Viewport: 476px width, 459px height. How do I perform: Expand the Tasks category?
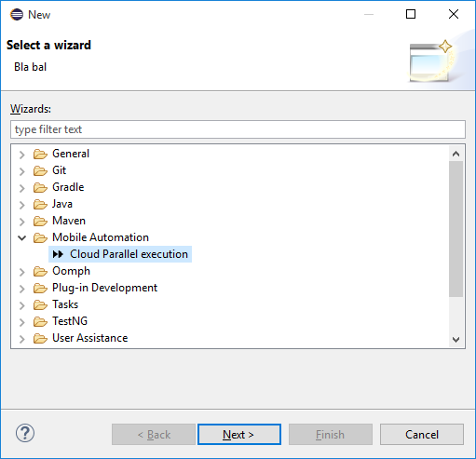tap(21, 305)
